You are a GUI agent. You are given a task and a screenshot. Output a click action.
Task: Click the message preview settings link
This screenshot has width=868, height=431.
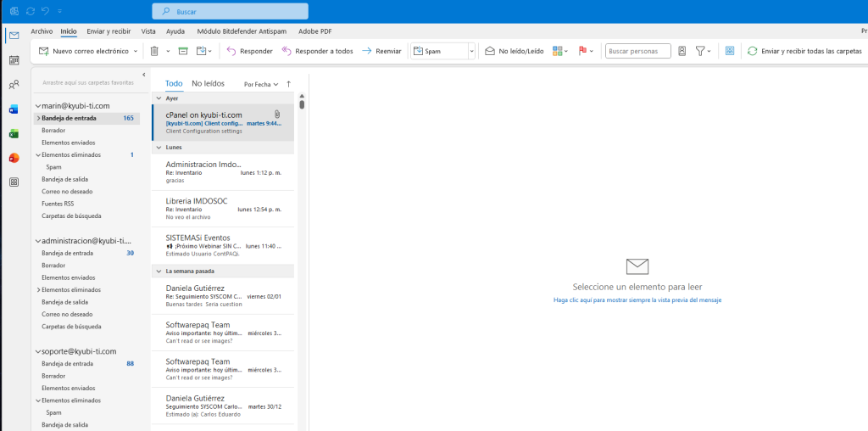tap(637, 299)
